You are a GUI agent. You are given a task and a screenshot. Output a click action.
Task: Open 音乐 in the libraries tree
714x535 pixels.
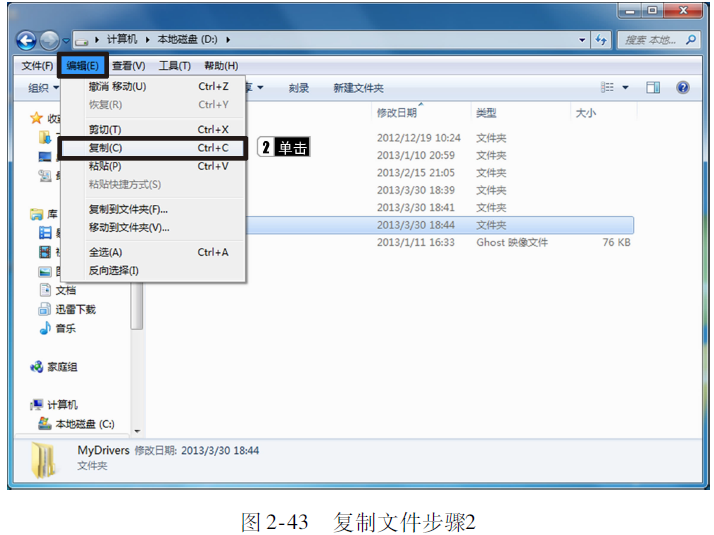pos(66,328)
